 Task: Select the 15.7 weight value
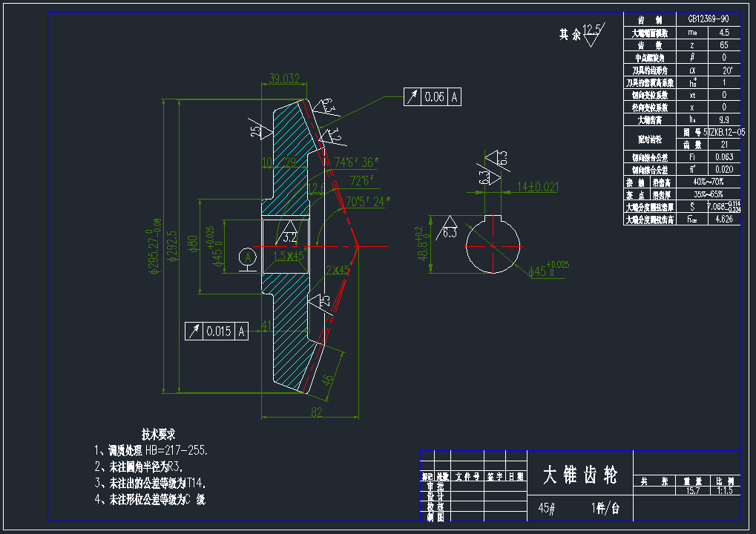tap(693, 491)
